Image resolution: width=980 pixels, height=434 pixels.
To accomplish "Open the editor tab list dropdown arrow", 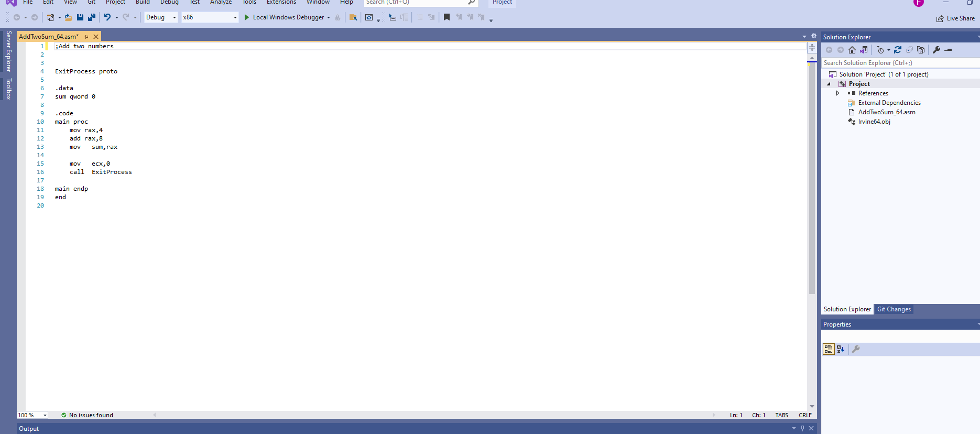I will point(804,37).
